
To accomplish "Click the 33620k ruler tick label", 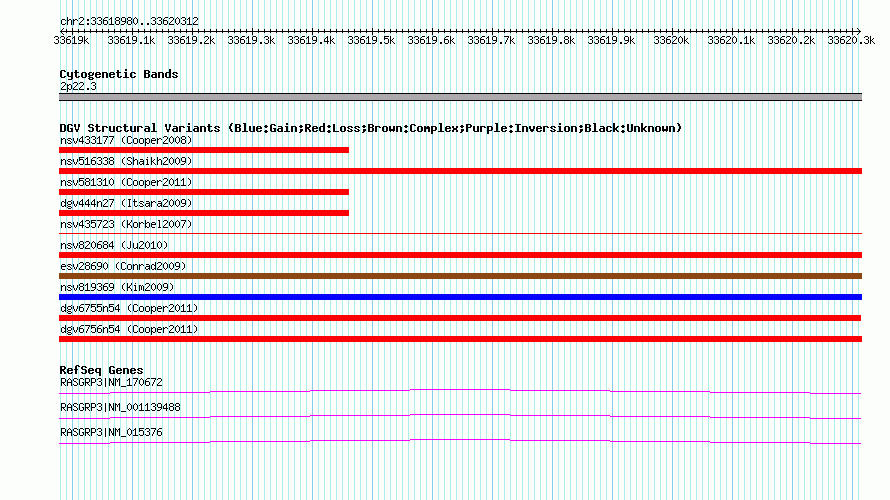I will click(x=671, y=40).
